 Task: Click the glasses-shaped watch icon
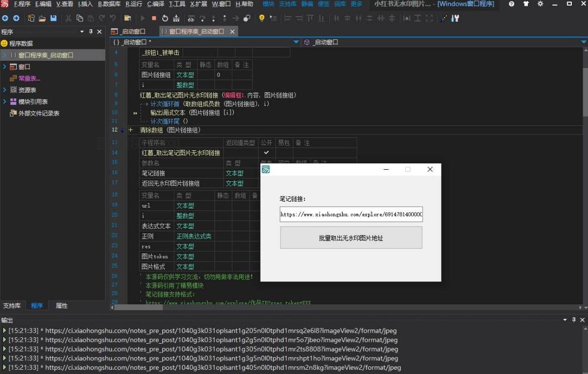[191, 18]
